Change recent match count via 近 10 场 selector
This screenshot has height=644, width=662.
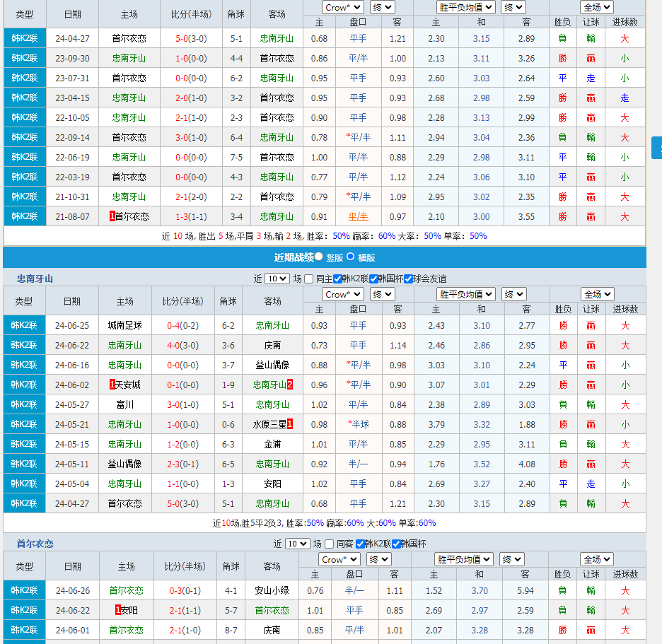point(277,279)
